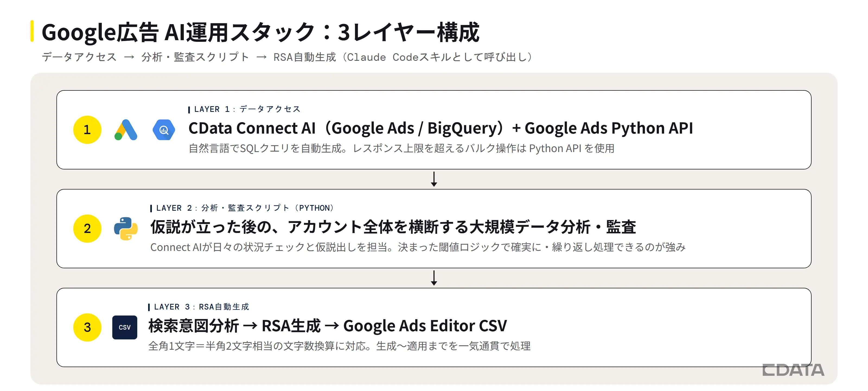Select the yellow number 2 circle badge
The width and height of the screenshot is (868, 391).
coord(87,229)
